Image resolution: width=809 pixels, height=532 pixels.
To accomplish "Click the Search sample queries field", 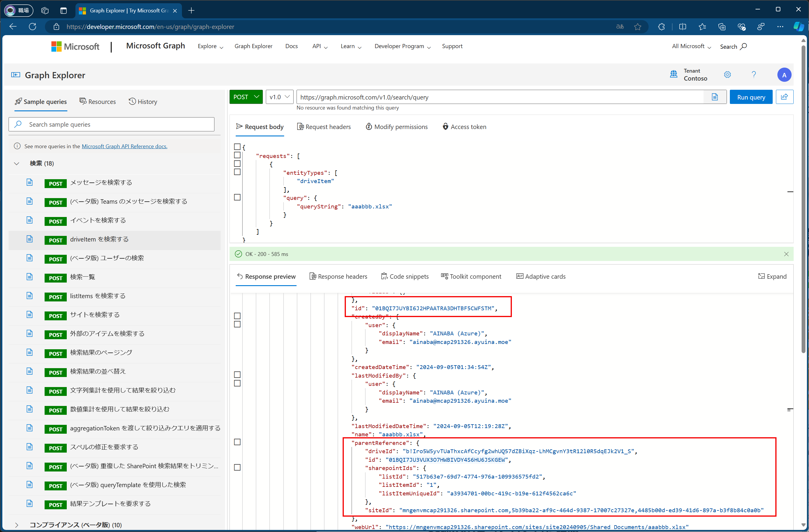I will [111, 124].
